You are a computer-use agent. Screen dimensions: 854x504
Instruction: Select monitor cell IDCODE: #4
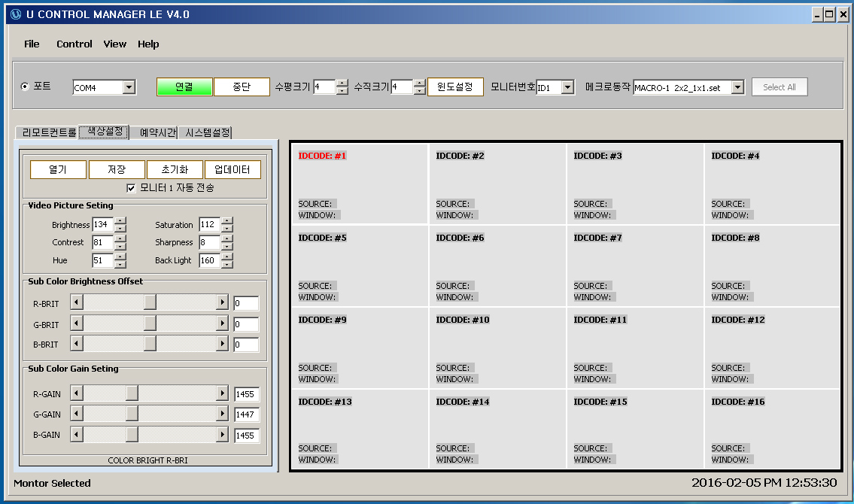(772, 184)
